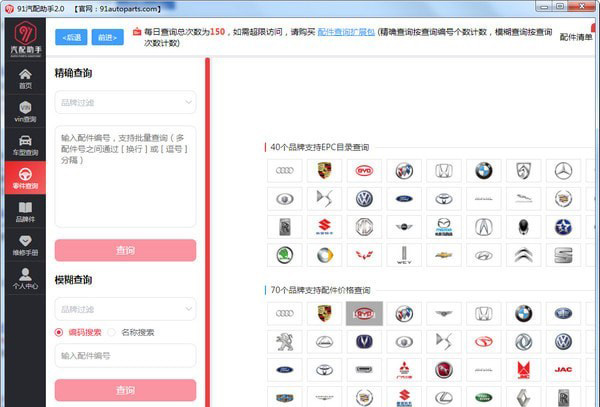Select Buick logo in EPC brand grid
This screenshot has height=407, width=600.
tap(404, 171)
